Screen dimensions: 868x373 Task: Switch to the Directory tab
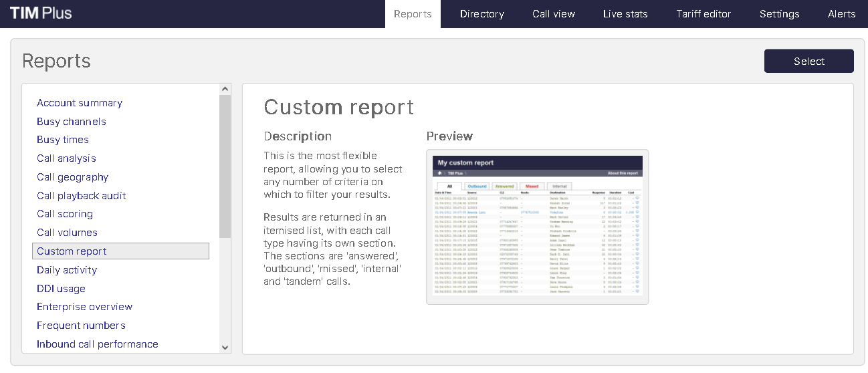481,14
